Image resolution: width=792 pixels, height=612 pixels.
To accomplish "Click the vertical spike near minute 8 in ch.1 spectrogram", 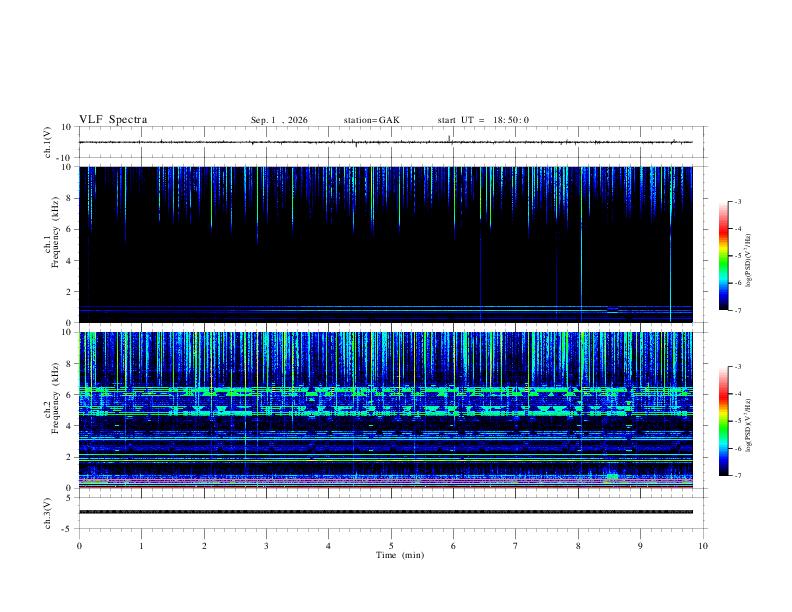I will click(581, 244).
